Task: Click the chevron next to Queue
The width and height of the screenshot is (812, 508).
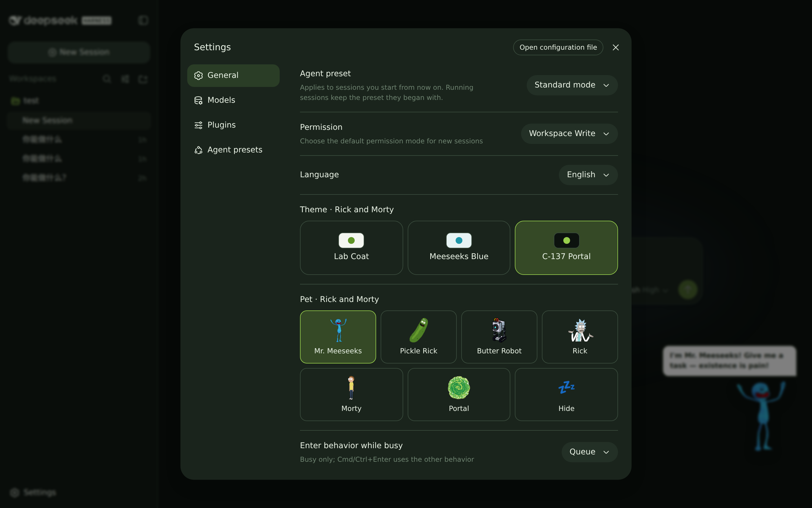Action: (606, 452)
